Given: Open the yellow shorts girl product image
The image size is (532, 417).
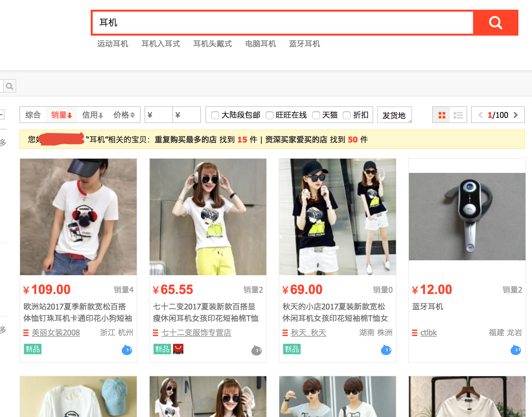Looking at the screenshot, I should (x=208, y=217).
